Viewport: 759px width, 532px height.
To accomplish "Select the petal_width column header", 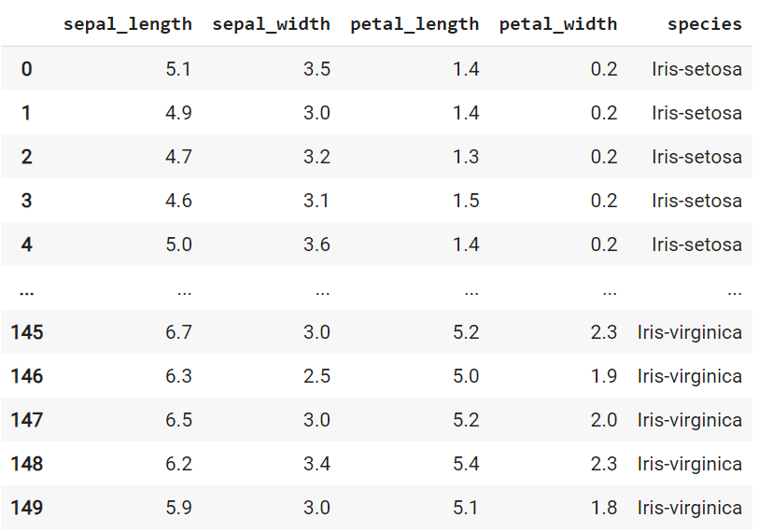I will point(557,24).
